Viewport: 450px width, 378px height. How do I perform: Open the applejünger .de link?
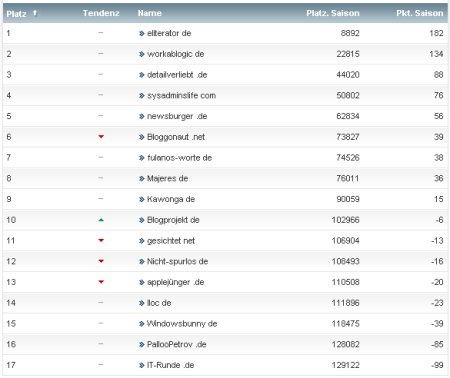click(x=176, y=282)
